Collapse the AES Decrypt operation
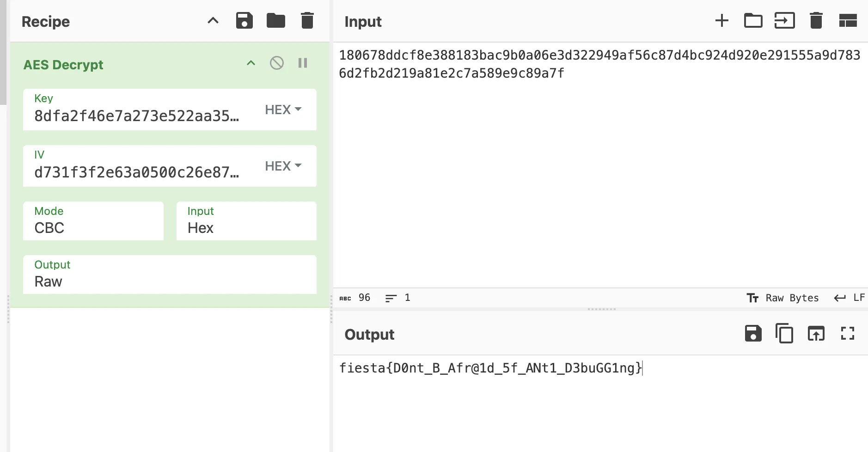Viewport: 868px width, 452px height. pyautogui.click(x=251, y=63)
